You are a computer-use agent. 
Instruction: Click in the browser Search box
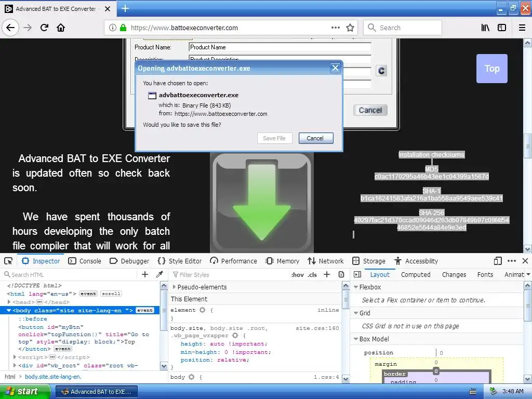[x=403, y=28]
